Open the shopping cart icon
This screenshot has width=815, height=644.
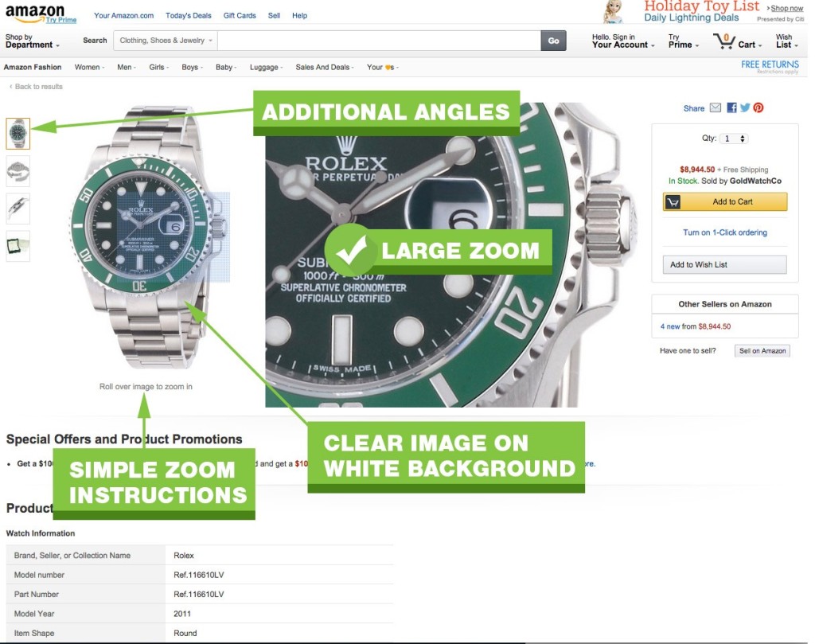click(723, 41)
